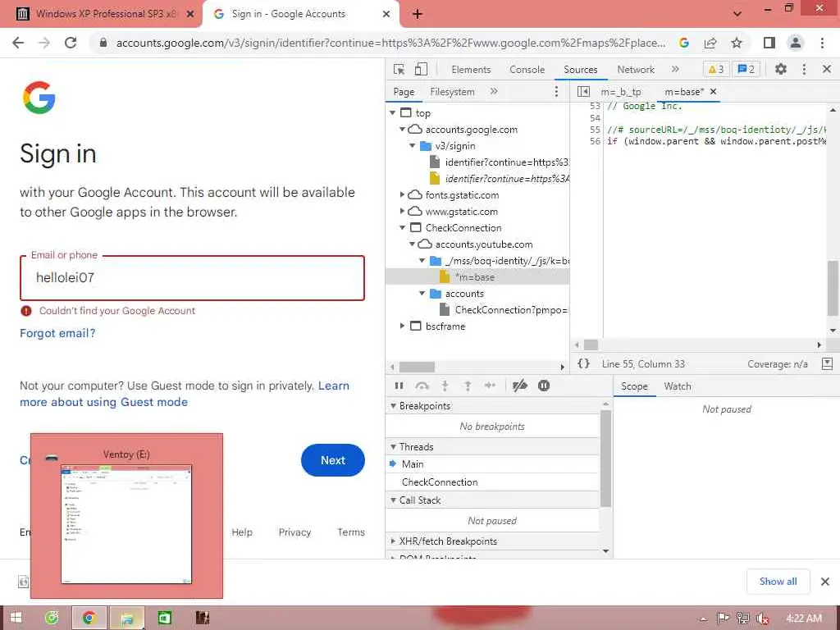Switch to Windows XP Professional SP3 browser tab
Viewport: 840px width, 630px height.
click(x=106, y=14)
